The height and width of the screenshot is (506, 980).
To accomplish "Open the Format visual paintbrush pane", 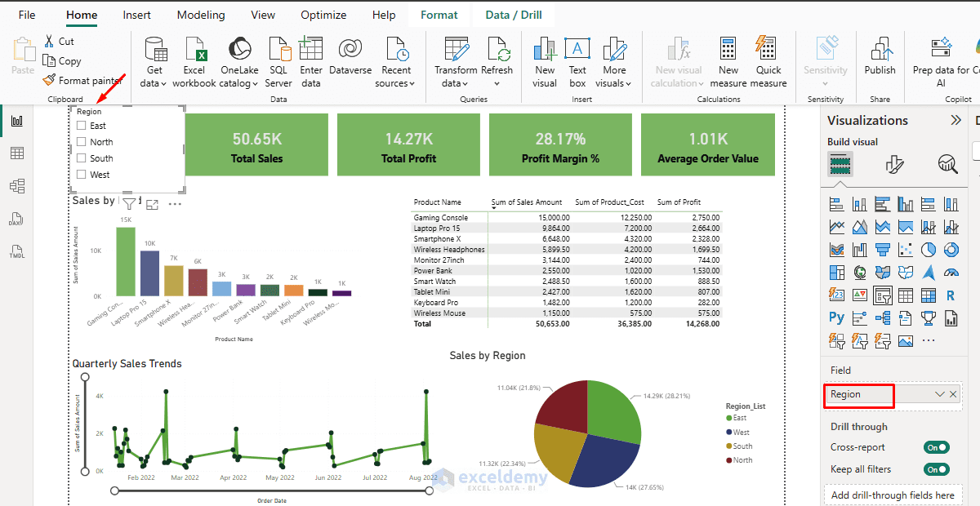I will point(894,164).
